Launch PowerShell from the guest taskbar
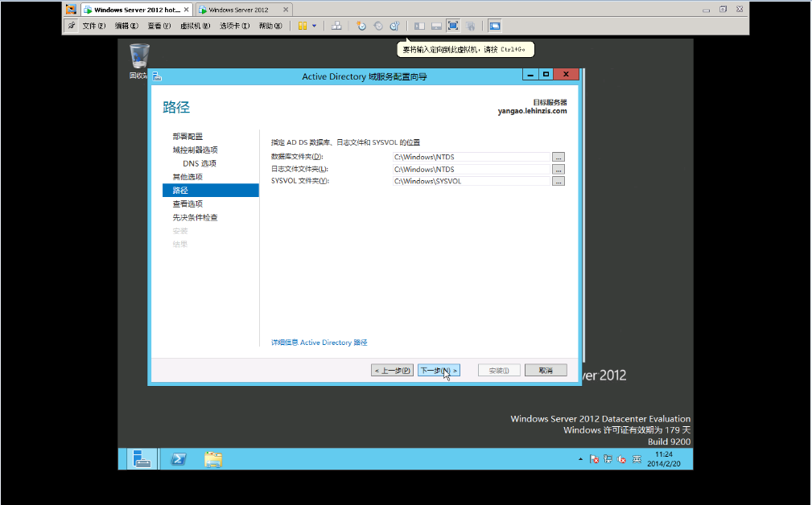The width and height of the screenshot is (812, 505). (x=179, y=459)
